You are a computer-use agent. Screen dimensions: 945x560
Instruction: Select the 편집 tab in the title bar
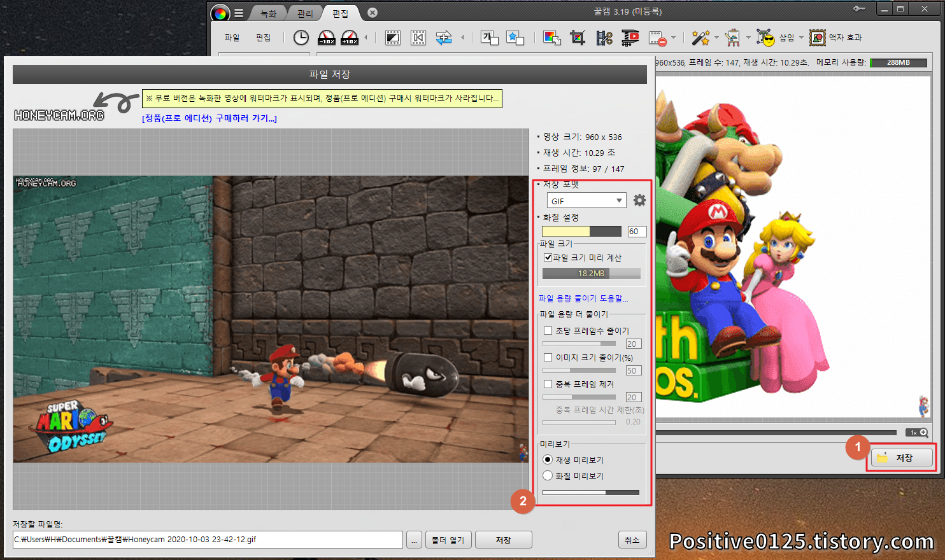pyautogui.click(x=341, y=13)
